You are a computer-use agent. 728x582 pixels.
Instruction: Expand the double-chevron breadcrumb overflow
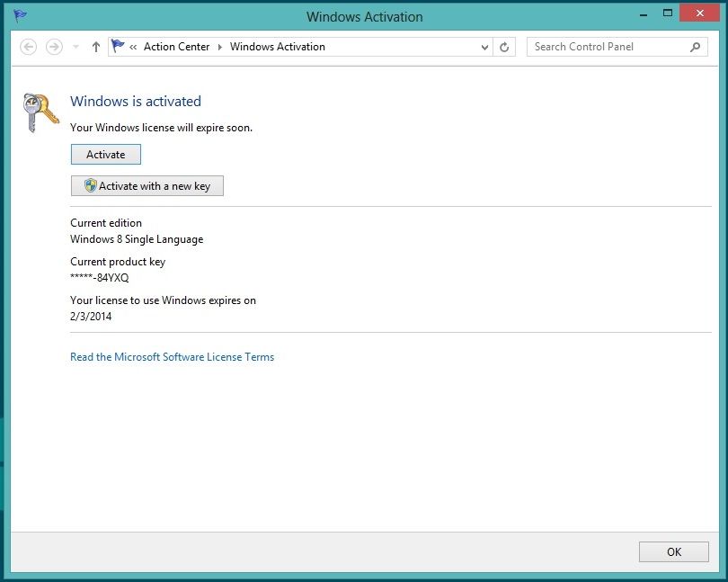pyautogui.click(x=134, y=47)
